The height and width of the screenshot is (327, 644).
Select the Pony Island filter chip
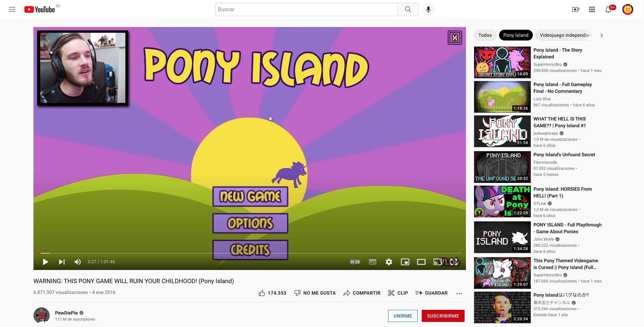[516, 35]
